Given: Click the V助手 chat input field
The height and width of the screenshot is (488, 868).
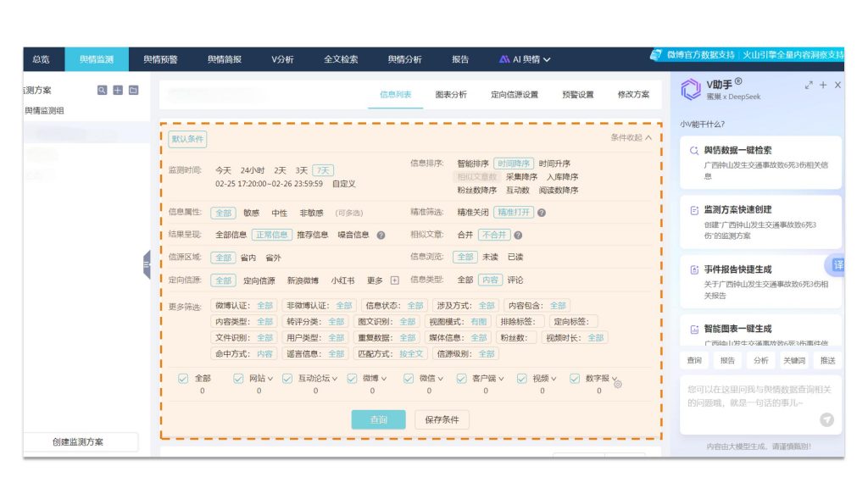Looking at the screenshot, I should pos(760,404).
